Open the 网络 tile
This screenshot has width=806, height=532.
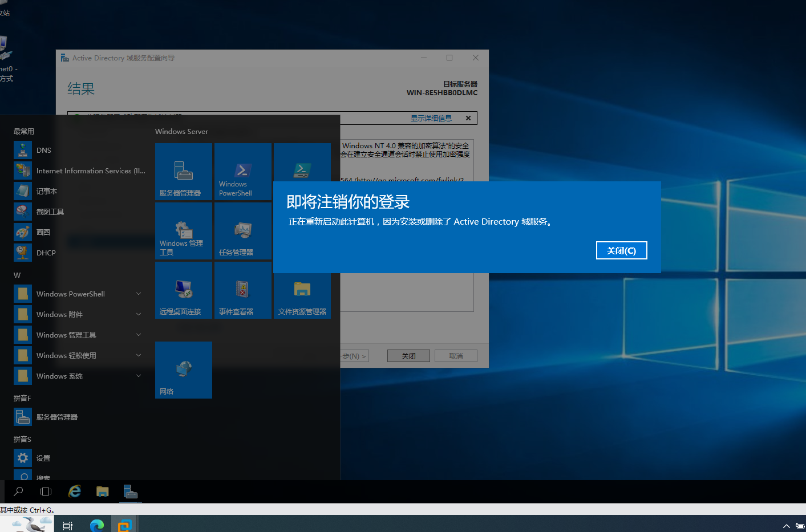[x=184, y=370]
